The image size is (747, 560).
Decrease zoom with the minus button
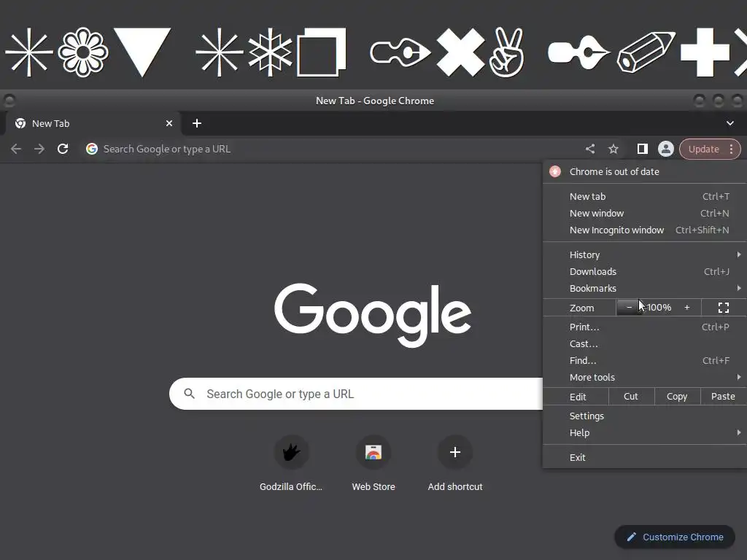pos(629,308)
